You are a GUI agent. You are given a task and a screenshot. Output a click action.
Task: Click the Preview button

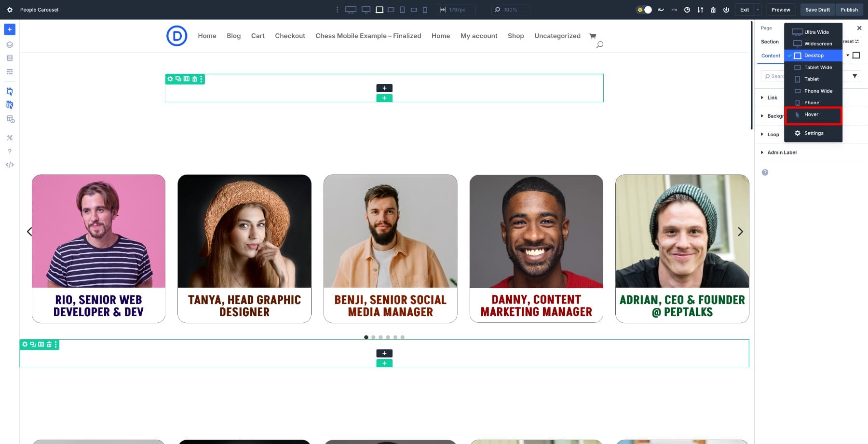coord(781,10)
